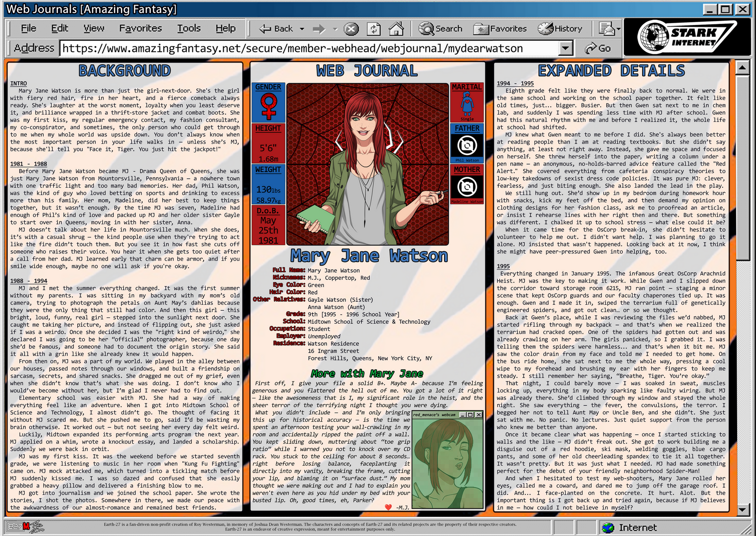
Task: Click the page scrollbar down arrow
Action: (743, 510)
